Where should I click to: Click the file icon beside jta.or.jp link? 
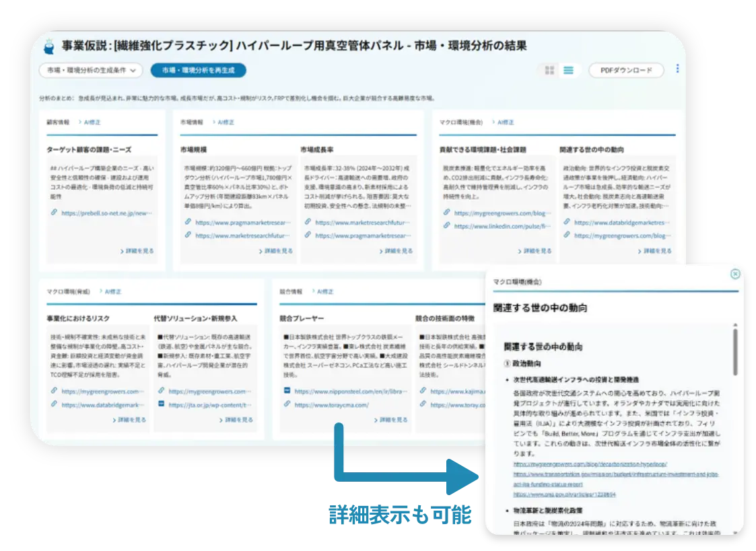(161, 404)
